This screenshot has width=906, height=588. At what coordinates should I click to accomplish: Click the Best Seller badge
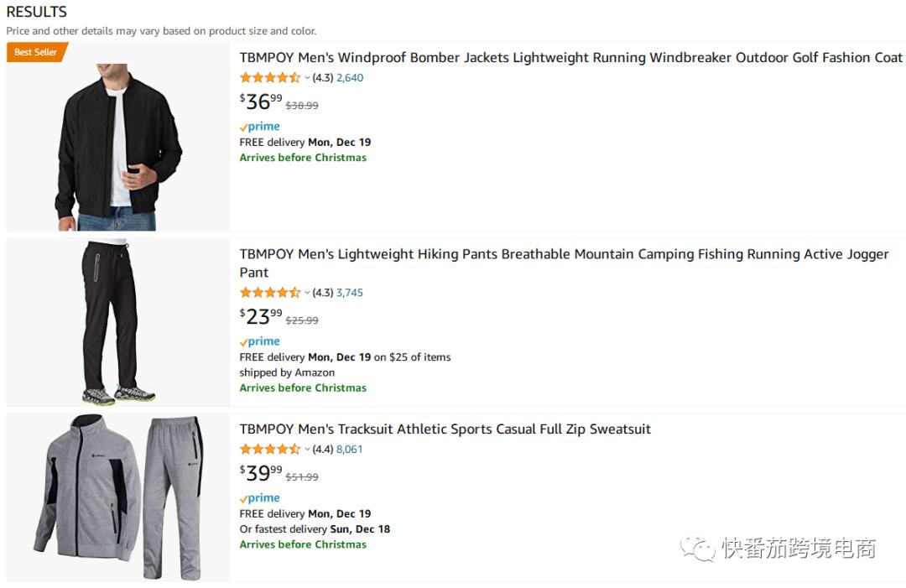[35, 52]
